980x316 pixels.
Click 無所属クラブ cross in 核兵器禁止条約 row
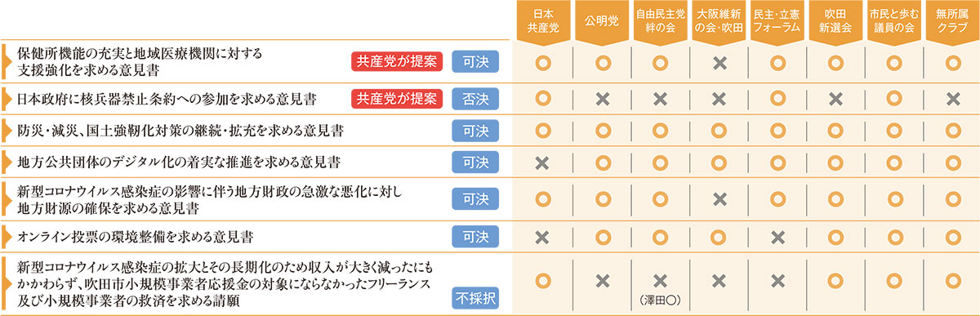click(x=952, y=100)
